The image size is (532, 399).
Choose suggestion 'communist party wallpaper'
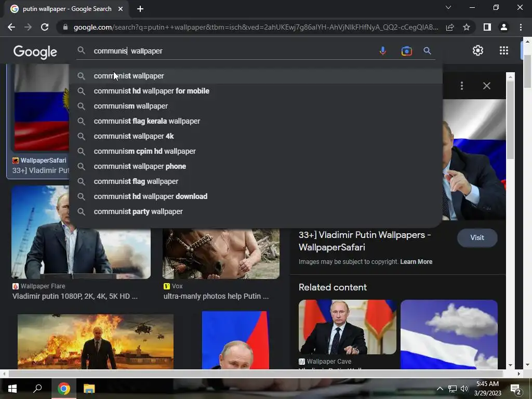click(256, 212)
